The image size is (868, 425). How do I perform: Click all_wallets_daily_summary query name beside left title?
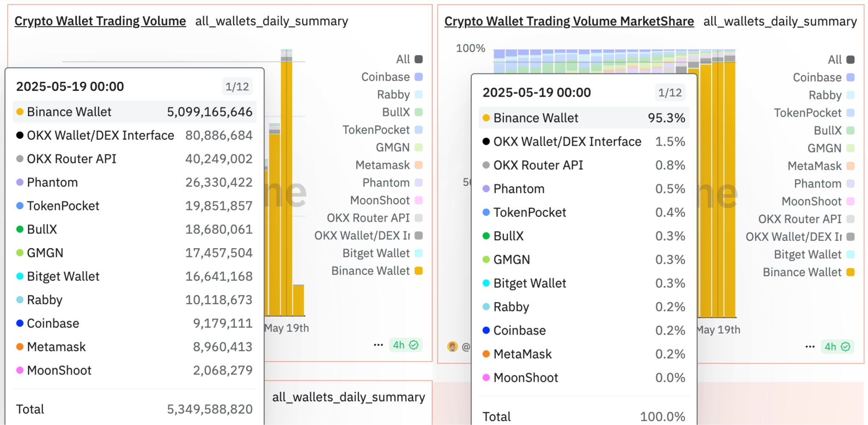(x=272, y=21)
